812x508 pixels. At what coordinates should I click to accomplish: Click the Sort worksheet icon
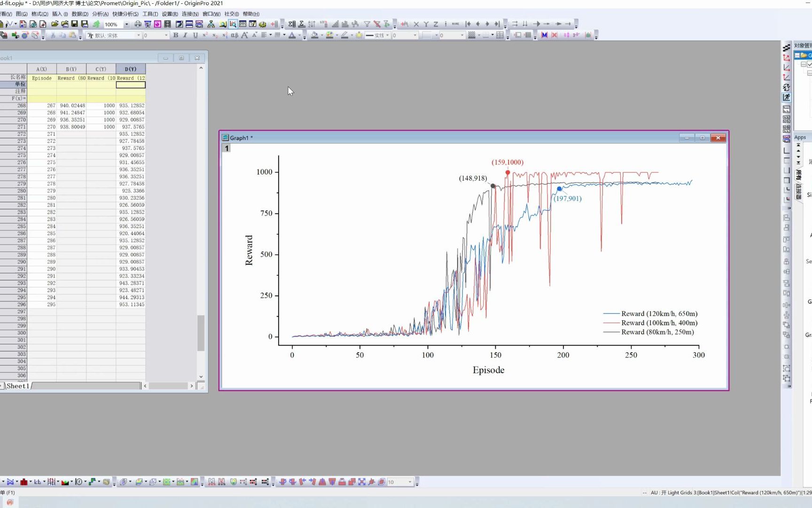click(312, 24)
